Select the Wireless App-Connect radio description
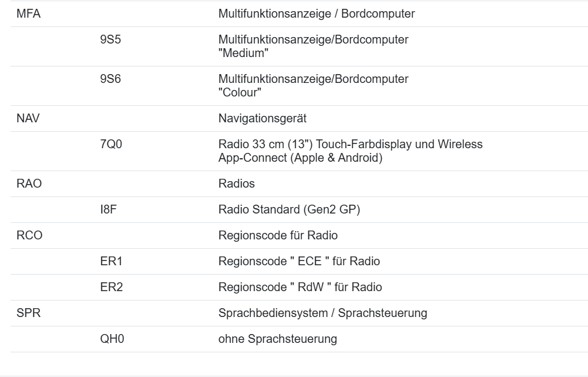This screenshot has height=377, width=588. [x=350, y=151]
